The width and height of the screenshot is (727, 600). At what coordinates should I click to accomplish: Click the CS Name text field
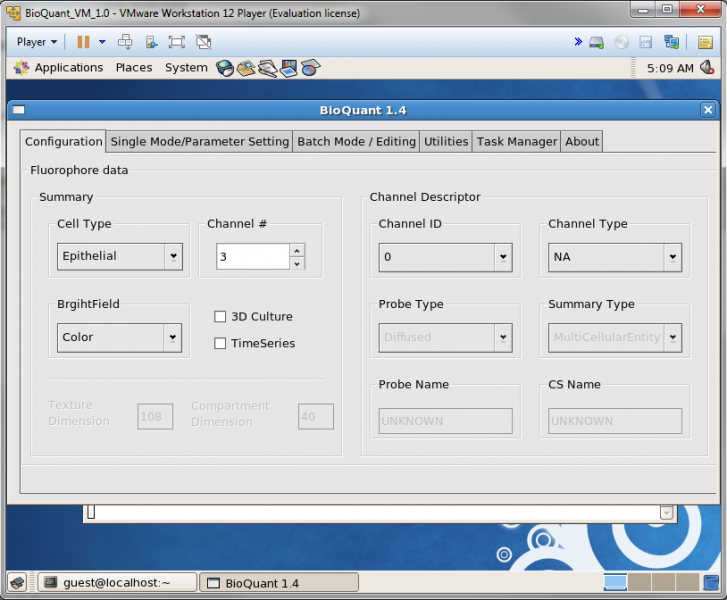point(615,421)
